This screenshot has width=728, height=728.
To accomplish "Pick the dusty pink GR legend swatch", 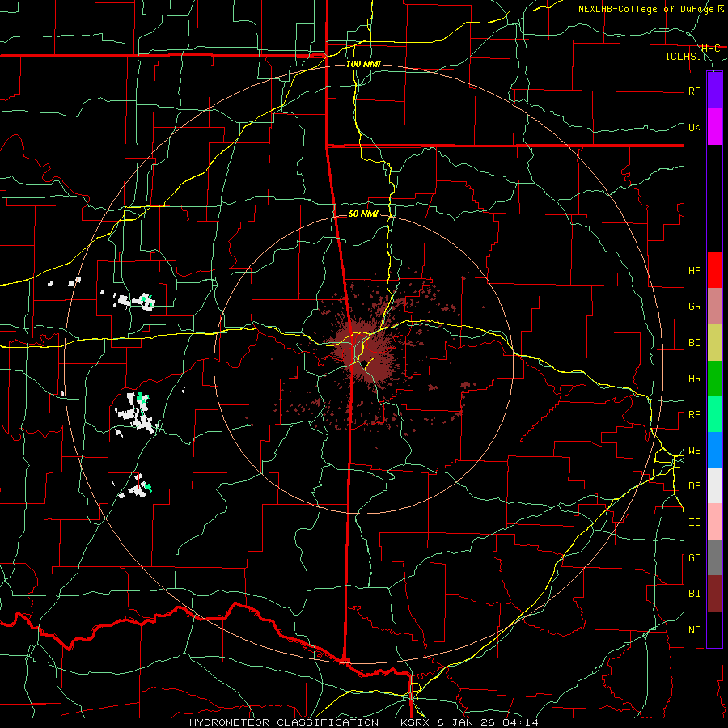I will [714, 307].
